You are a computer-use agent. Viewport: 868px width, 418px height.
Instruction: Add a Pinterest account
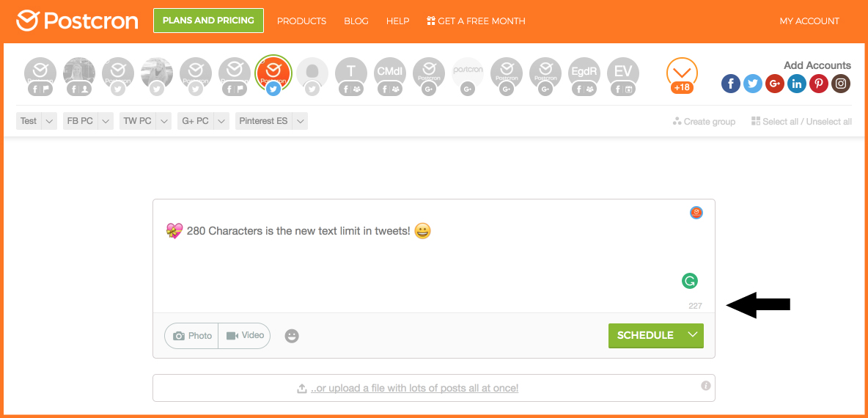point(819,84)
